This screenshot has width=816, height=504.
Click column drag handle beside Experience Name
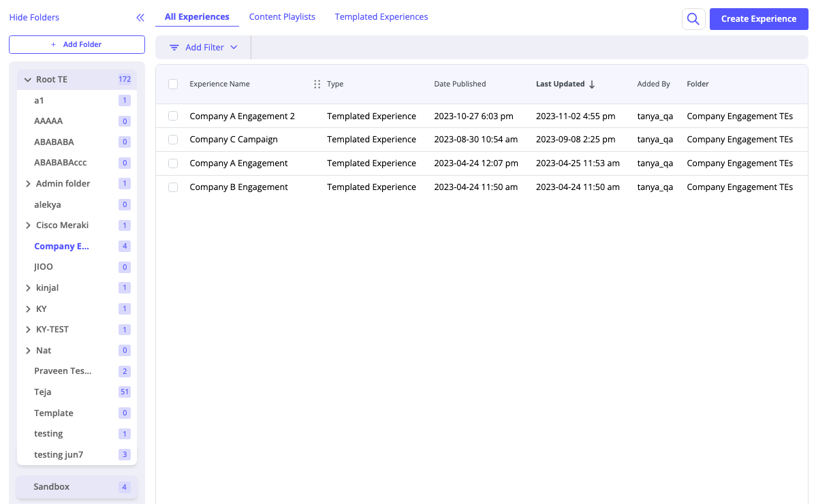point(317,84)
